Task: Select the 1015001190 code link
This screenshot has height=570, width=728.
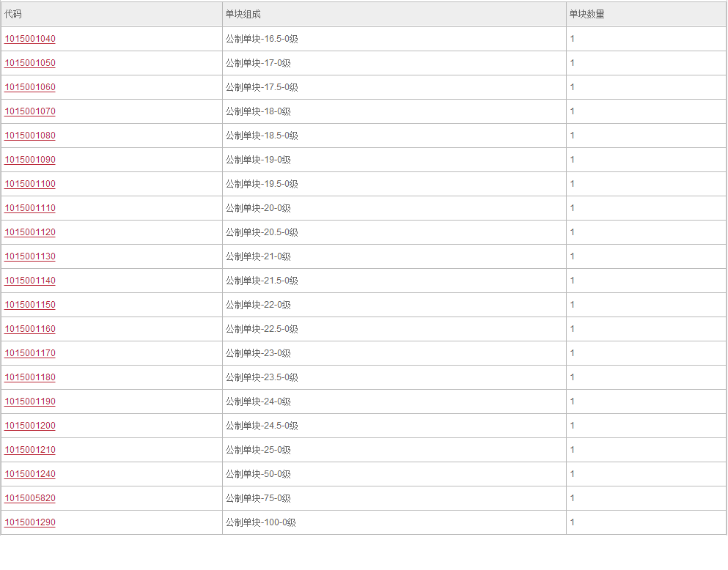Action: 30,401
